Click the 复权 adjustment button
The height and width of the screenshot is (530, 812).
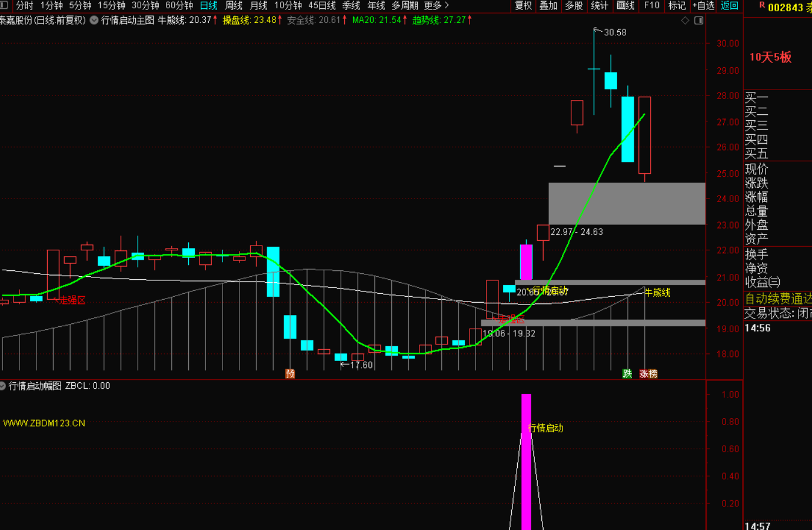523,6
